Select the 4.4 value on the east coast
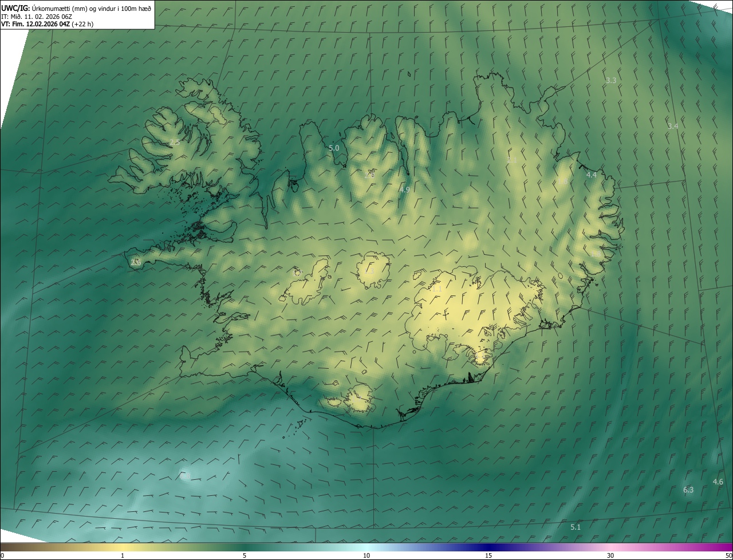 [x=592, y=175]
